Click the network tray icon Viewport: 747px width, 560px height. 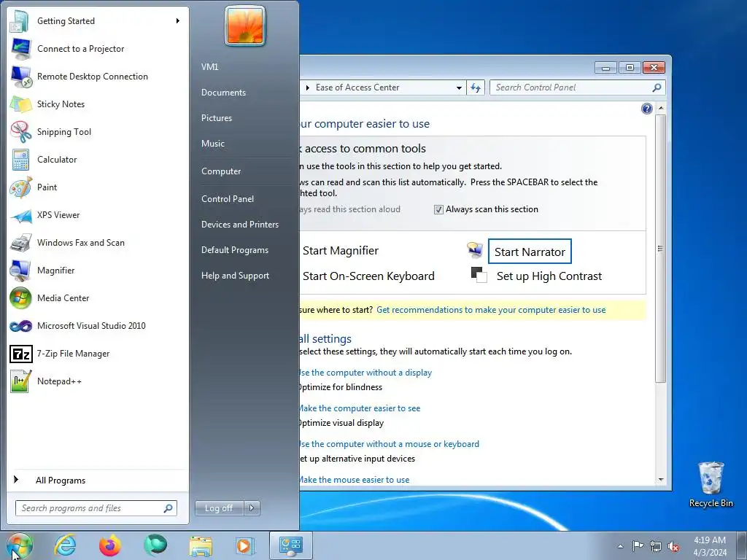[656, 546]
